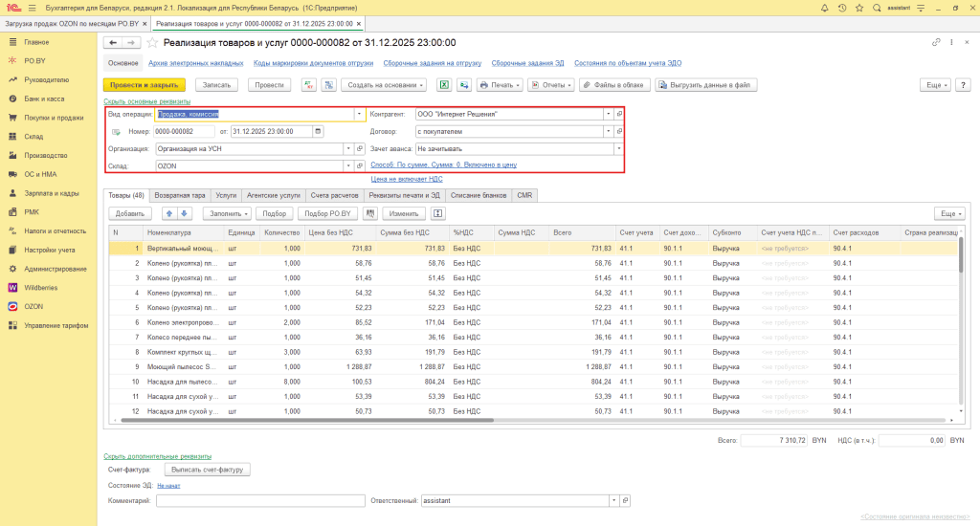Open Банк и касса in sidebar

tap(44, 99)
